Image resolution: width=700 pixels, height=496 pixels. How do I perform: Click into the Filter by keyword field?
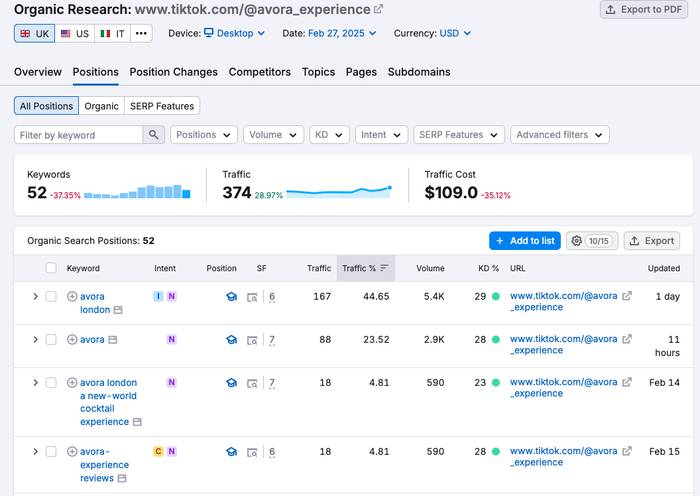[78, 135]
